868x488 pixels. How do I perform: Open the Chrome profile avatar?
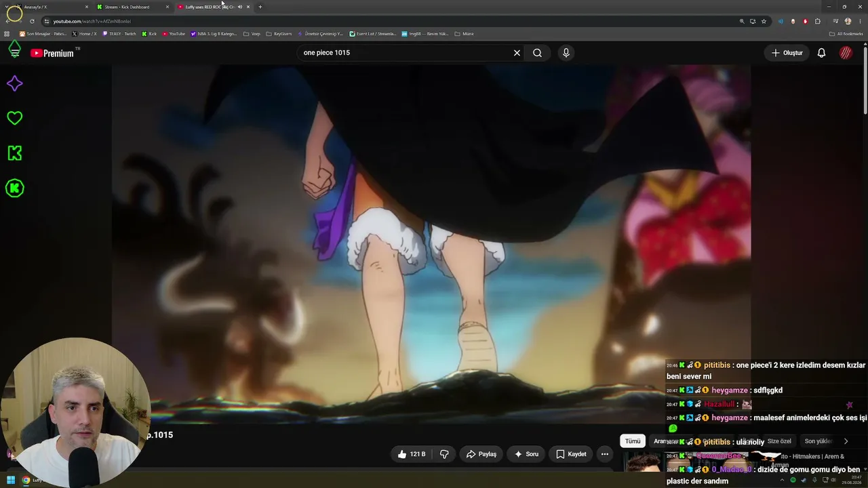(848, 21)
